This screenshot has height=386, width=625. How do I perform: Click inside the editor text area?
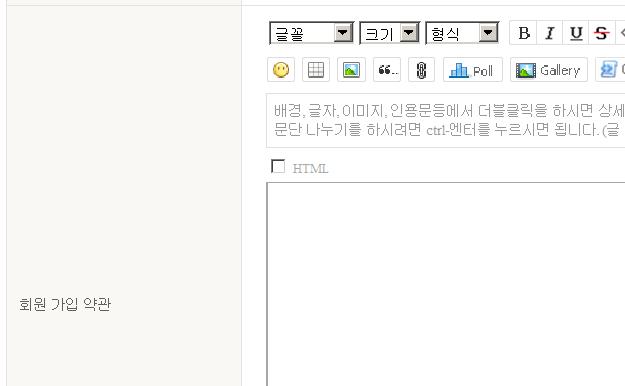[x=446, y=284]
